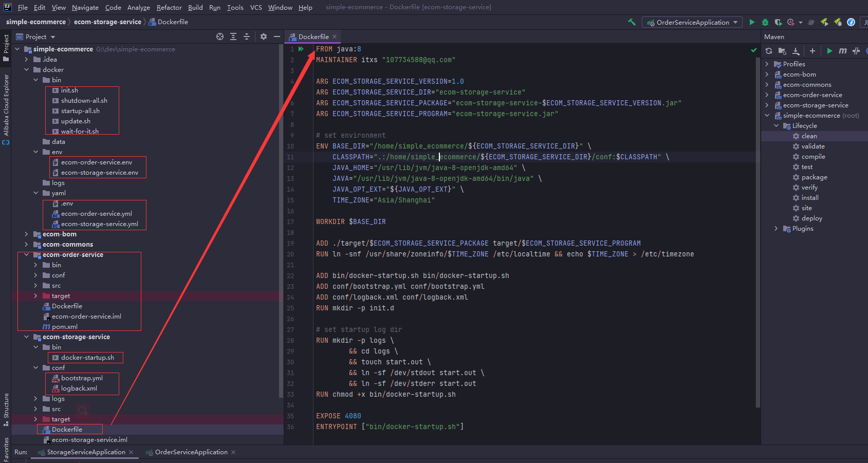Select pom.xml under ecom-order-service
Image resolution: width=868 pixels, height=463 pixels.
point(64,327)
